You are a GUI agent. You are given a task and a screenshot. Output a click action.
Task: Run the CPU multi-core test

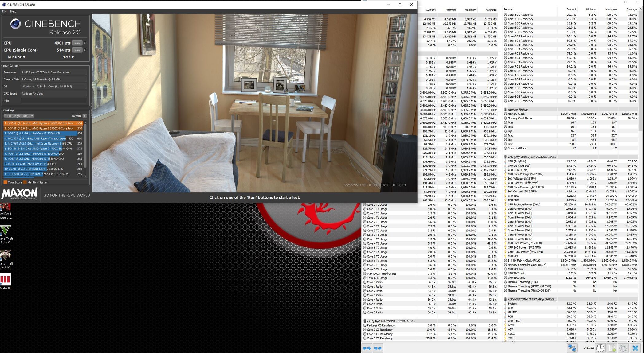[77, 43]
